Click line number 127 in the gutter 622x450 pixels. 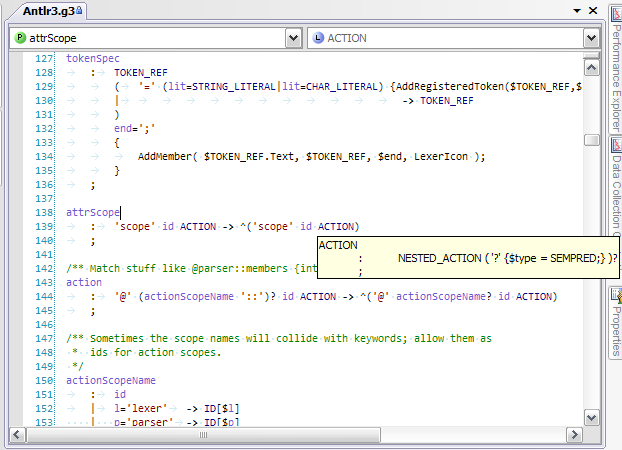[x=44, y=58]
